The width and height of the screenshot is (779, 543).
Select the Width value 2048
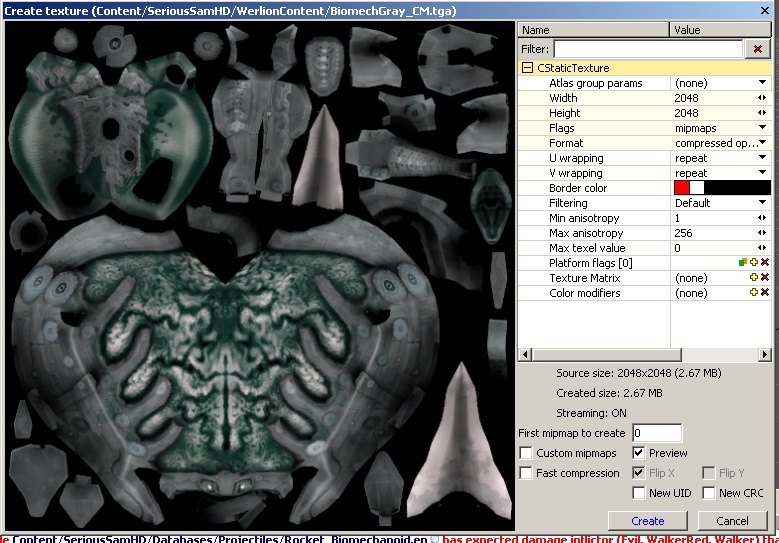[x=687, y=98]
